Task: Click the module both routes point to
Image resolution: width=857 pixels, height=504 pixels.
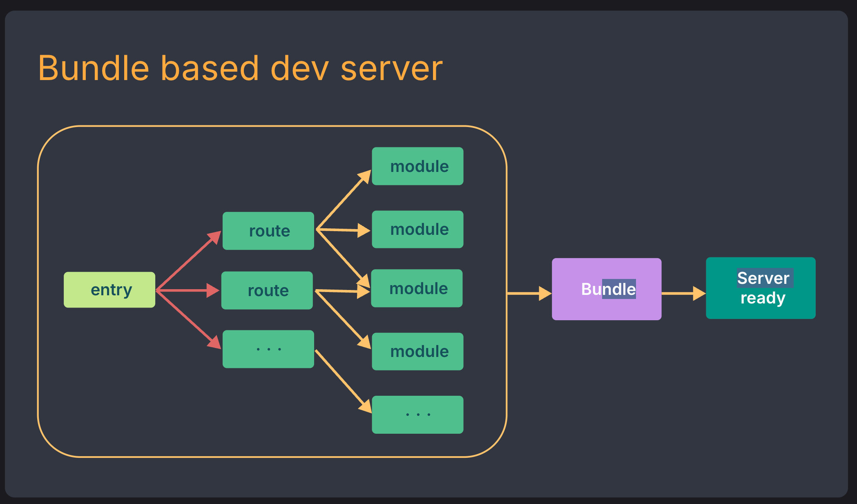Action: (x=417, y=288)
